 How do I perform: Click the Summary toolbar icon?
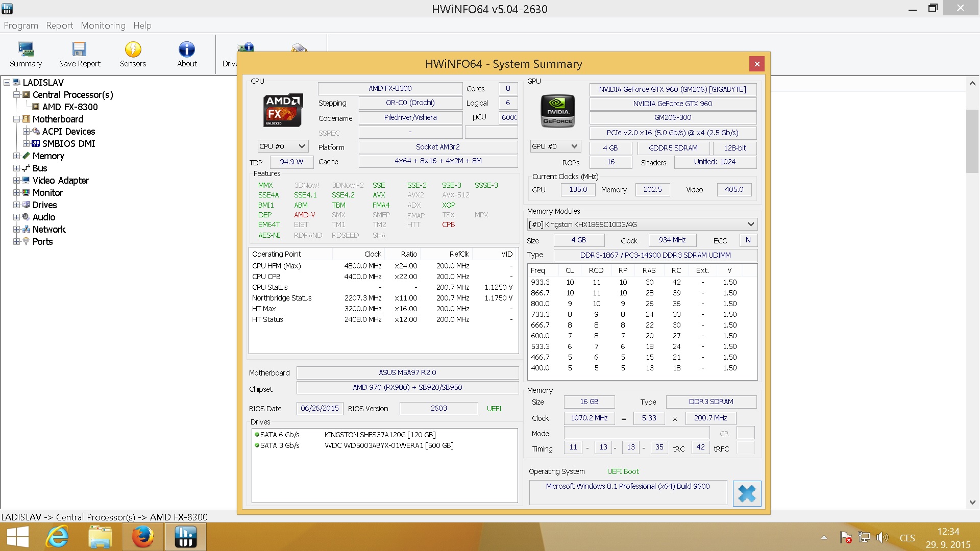[x=26, y=49]
